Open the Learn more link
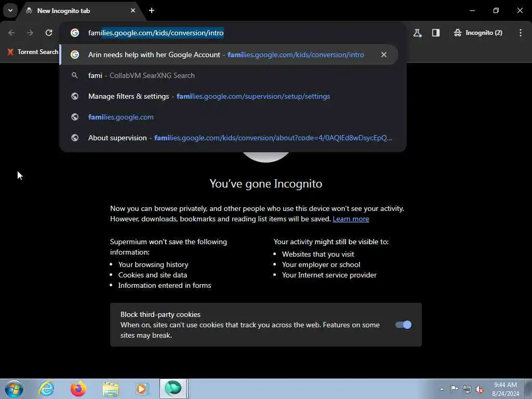The image size is (532, 399). [351, 219]
